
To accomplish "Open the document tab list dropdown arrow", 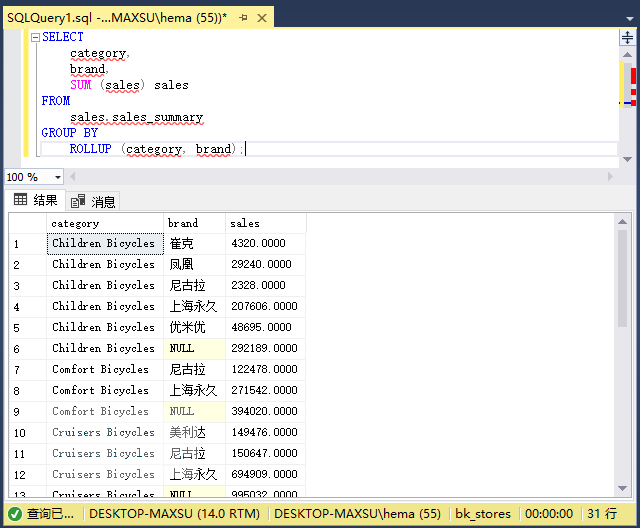I will [629, 18].
